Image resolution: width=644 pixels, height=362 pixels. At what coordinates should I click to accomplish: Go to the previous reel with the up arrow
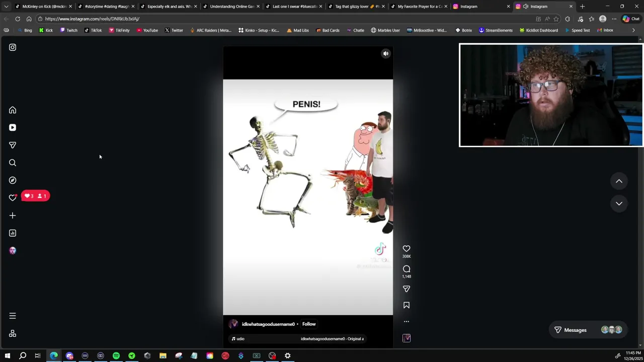pyautogui.click(x=619, y=182)
